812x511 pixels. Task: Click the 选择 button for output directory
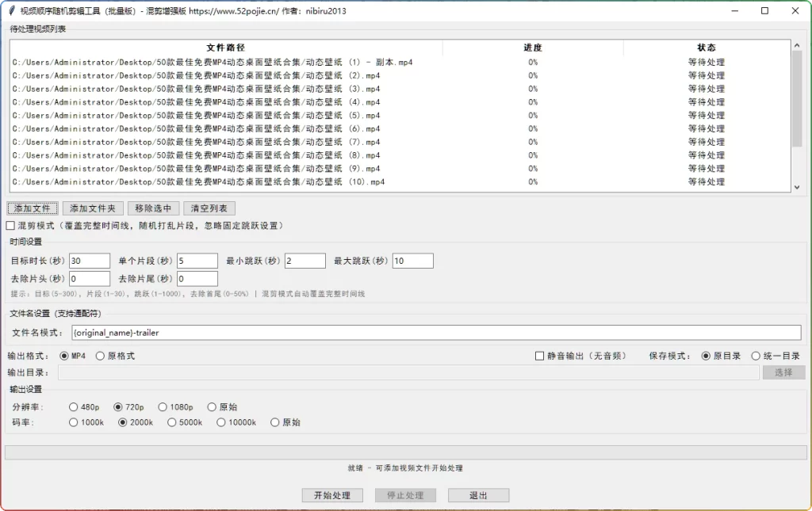coord(782,372)
